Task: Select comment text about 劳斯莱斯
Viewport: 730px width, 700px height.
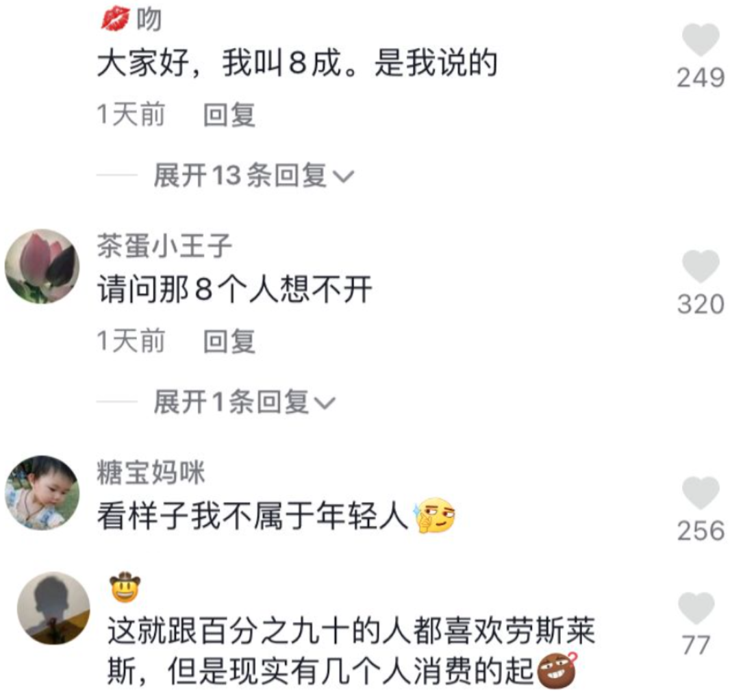Action: 351,651
